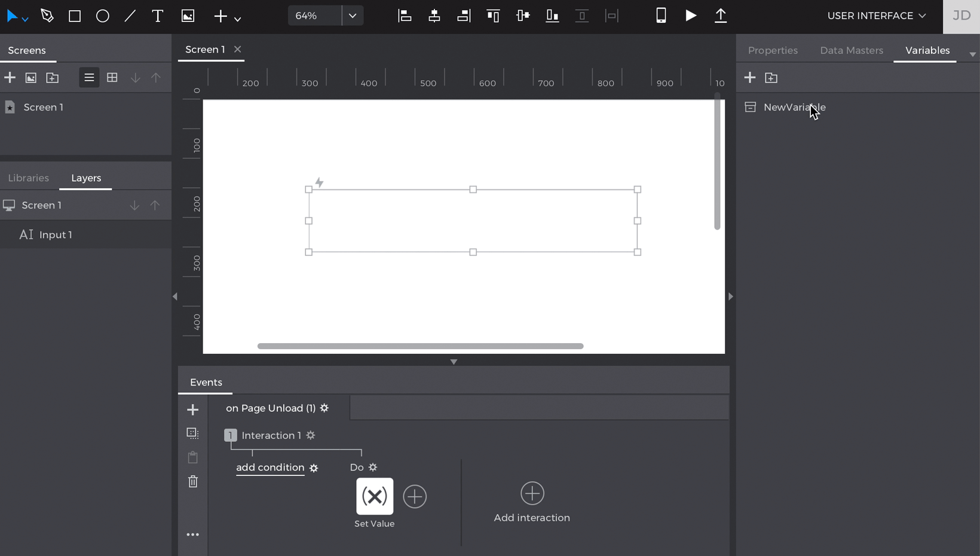Align selected elements to left
980x556 pixels.
click(x=405, y=16)
